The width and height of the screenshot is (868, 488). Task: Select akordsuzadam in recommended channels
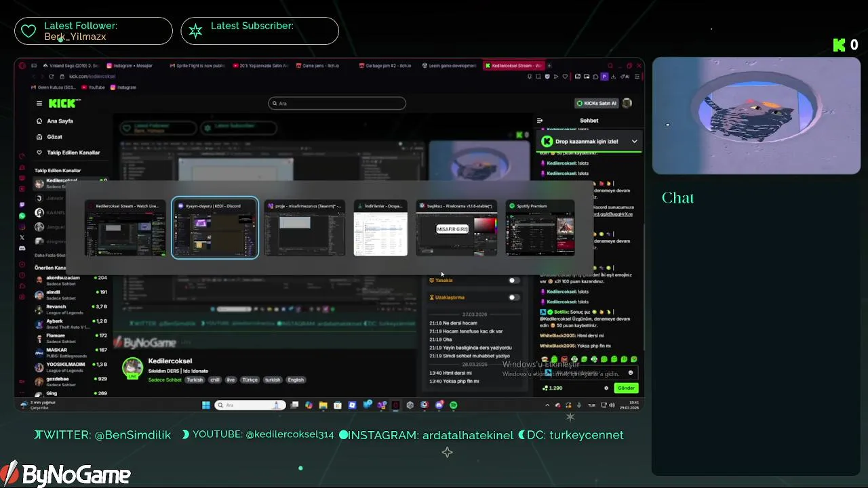71,280
